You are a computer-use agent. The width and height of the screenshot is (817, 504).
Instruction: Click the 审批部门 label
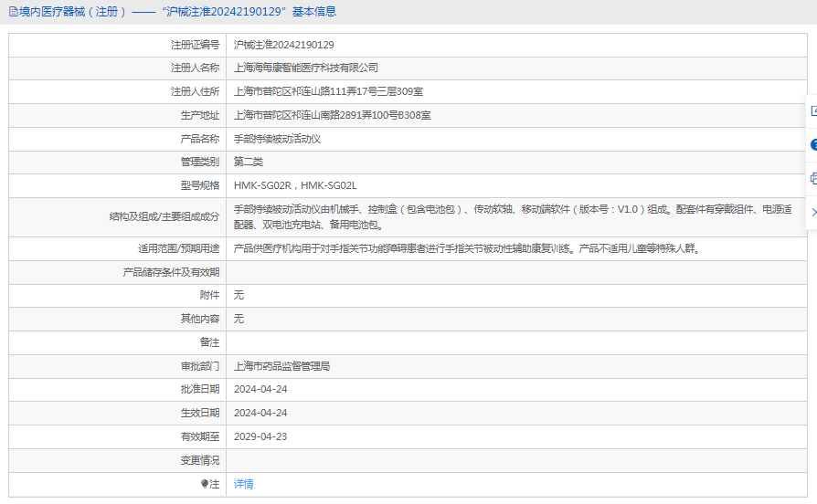click(200, 366)
